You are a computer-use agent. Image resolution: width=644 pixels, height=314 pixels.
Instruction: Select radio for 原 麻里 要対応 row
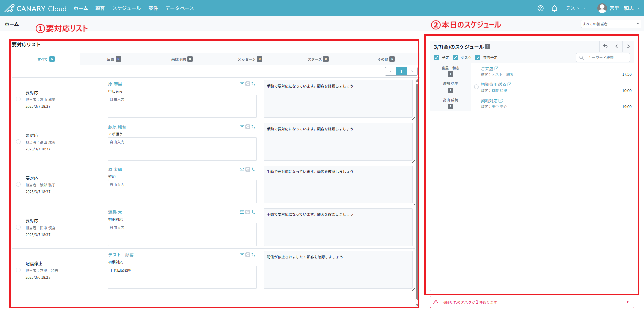pos(18,99)
